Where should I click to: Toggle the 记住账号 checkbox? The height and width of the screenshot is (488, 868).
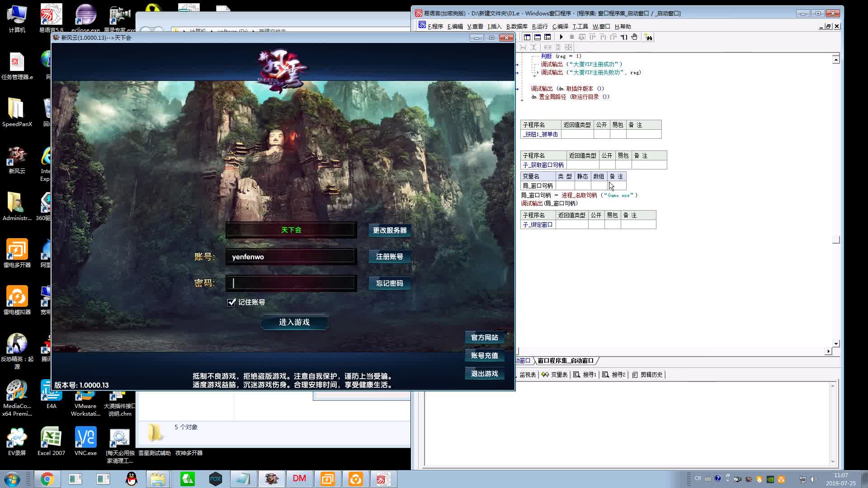[231, 302]
